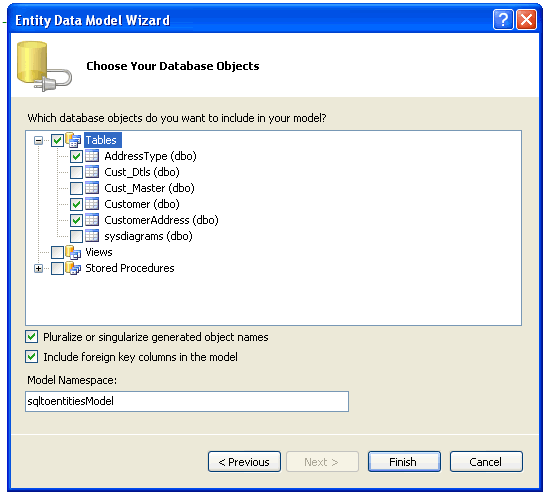Click the Stored Procedures folder icon
The width and height of the screenshot is (546, 496).
pyautogui.click(x=73, y=268)
